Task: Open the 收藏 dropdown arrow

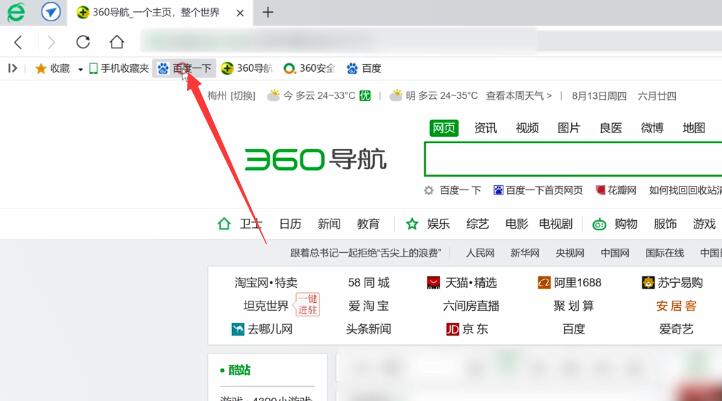Action: [x=80, y=70]
